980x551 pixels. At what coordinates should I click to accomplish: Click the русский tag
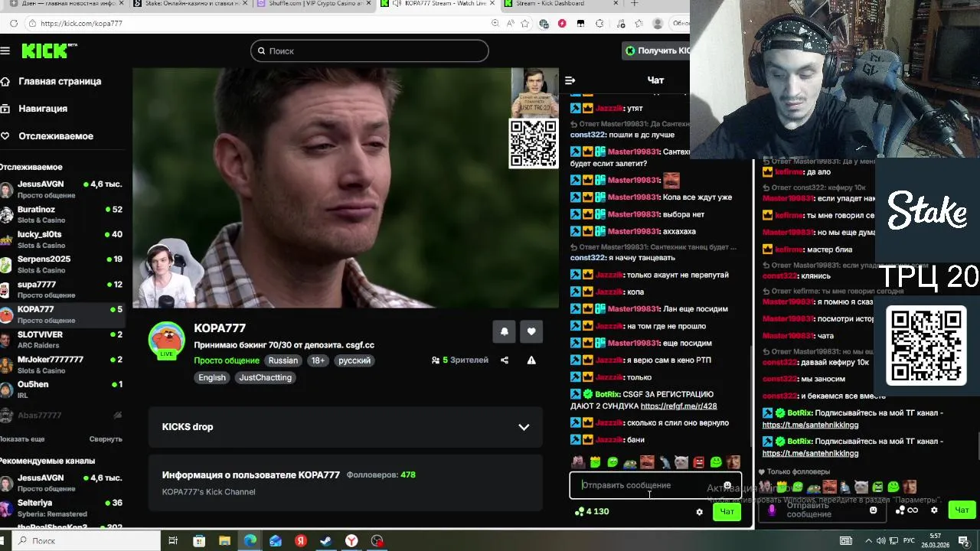(354, 360)
